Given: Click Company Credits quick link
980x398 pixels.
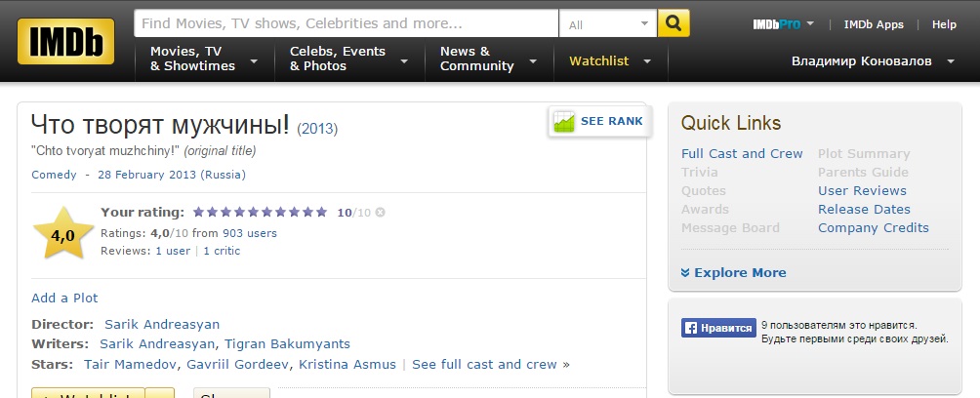Looking at the screenshot, I should click(874, 227).
